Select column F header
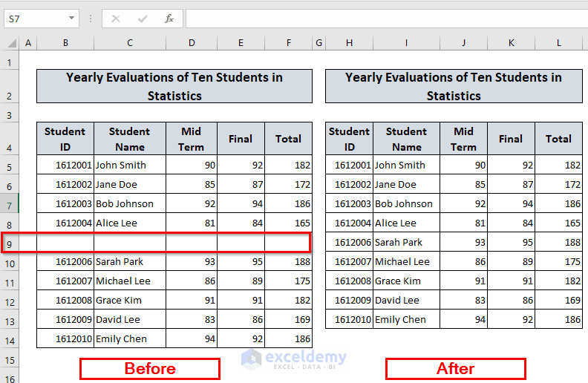Image resolution: width=588 pixels, height=383 pixels. [x=288, y=43]
